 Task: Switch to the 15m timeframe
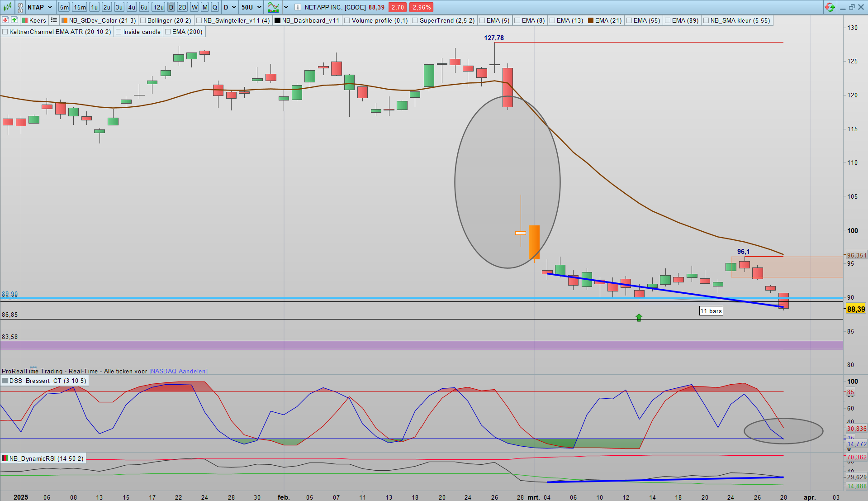[x=80, y=7]
